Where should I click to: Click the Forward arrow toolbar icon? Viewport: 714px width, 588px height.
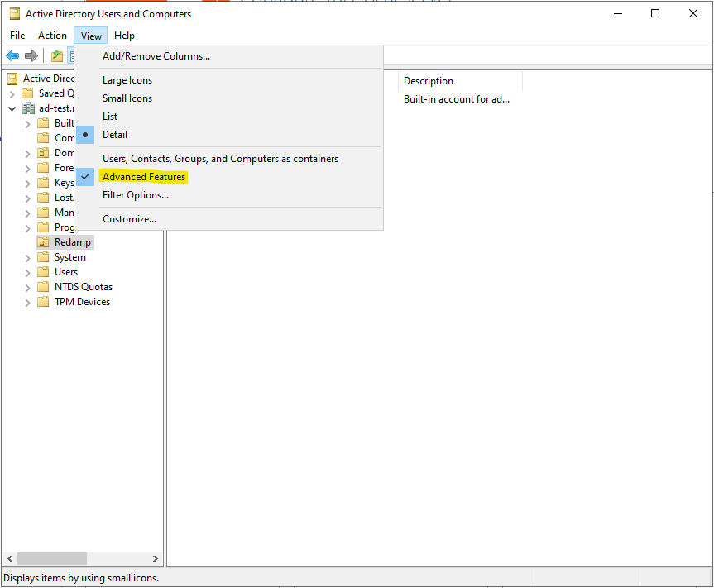(31, 56)
